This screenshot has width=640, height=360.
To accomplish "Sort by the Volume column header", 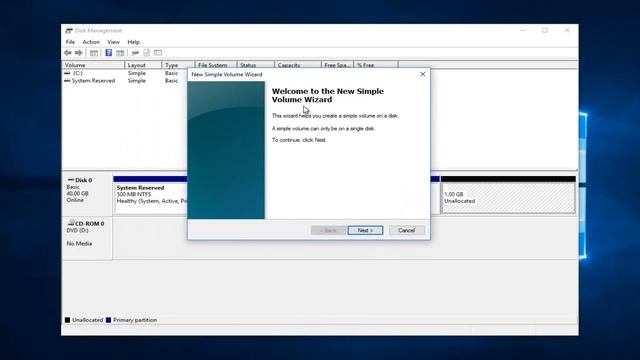I will pyautogui.click(x=93, y=65).
